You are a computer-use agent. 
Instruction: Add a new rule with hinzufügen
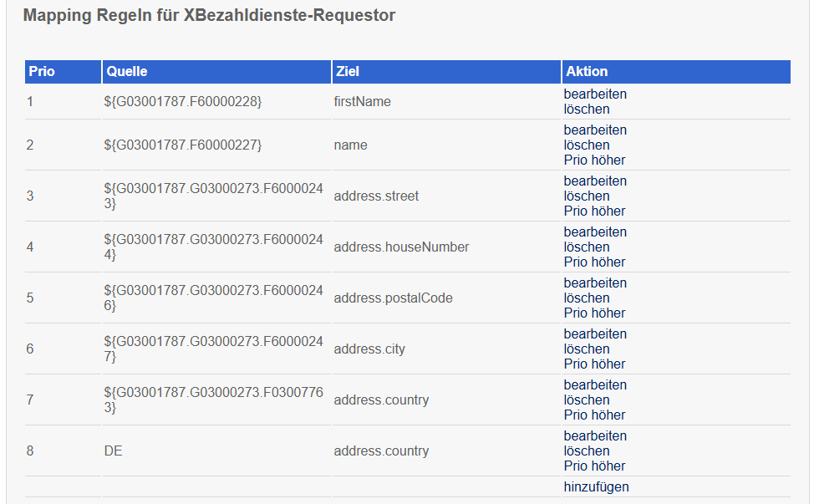click(x=596, y=486)
